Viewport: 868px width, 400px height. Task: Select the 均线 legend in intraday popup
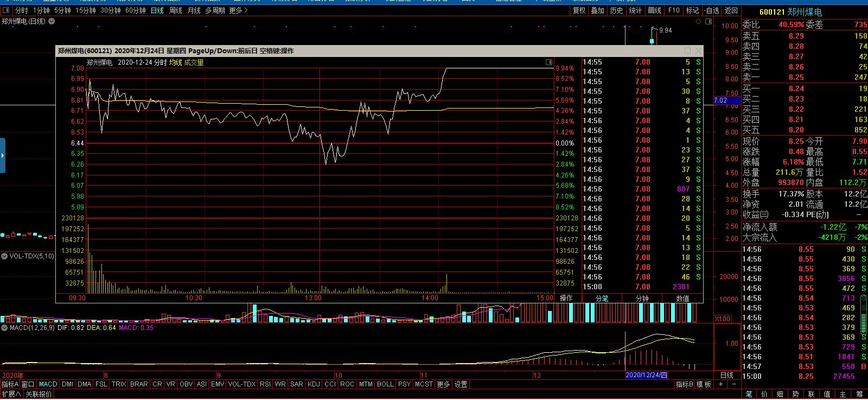(175, 62)
